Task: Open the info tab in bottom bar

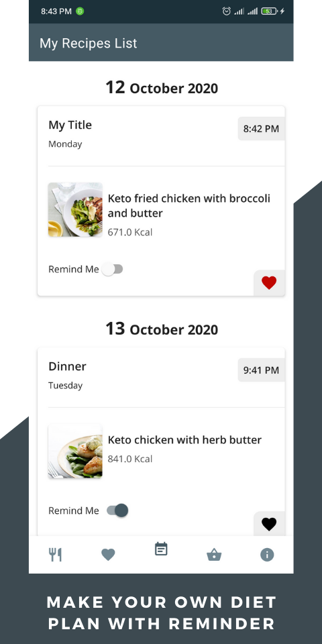Action: 267,555
